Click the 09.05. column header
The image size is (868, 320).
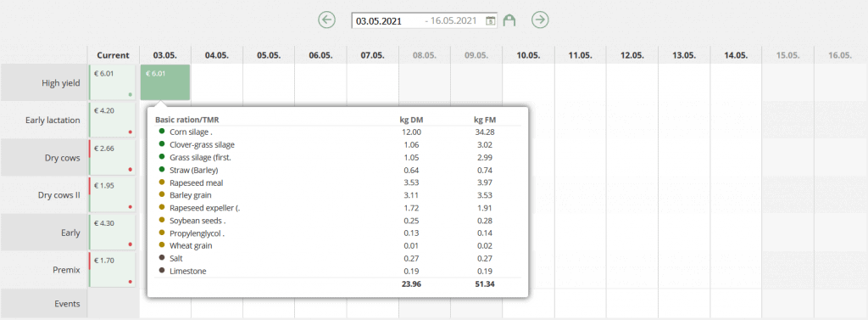(x=476, y=55)
